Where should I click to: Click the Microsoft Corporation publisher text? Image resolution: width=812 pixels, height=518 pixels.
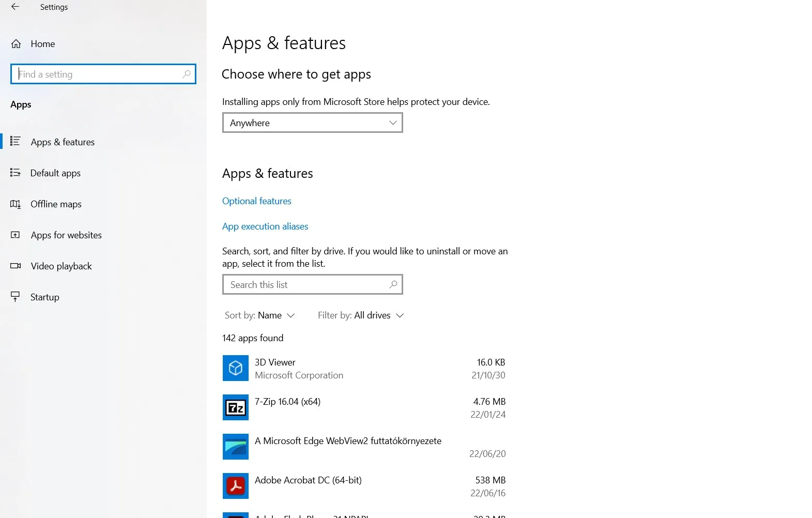(299, 375)
